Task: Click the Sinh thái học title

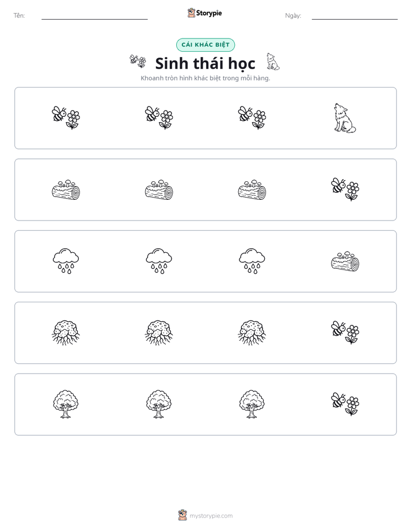Action: (205, 63)
